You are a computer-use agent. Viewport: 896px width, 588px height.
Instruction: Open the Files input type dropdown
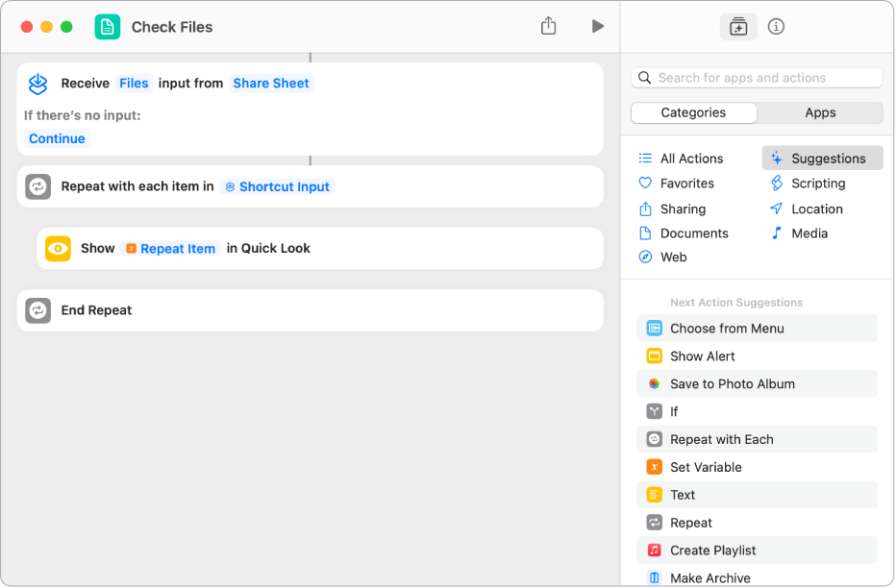click(x=134, y=84)
